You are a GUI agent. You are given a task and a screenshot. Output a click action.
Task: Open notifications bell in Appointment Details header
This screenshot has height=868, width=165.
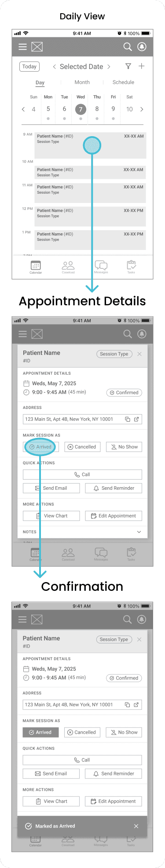coord(142,334)
